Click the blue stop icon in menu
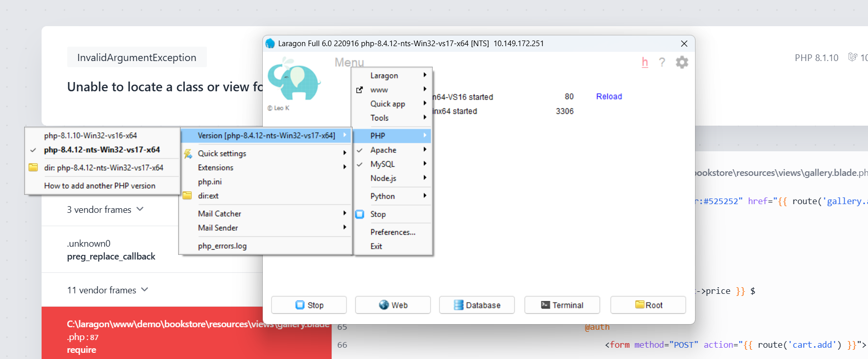 [360, 214]
